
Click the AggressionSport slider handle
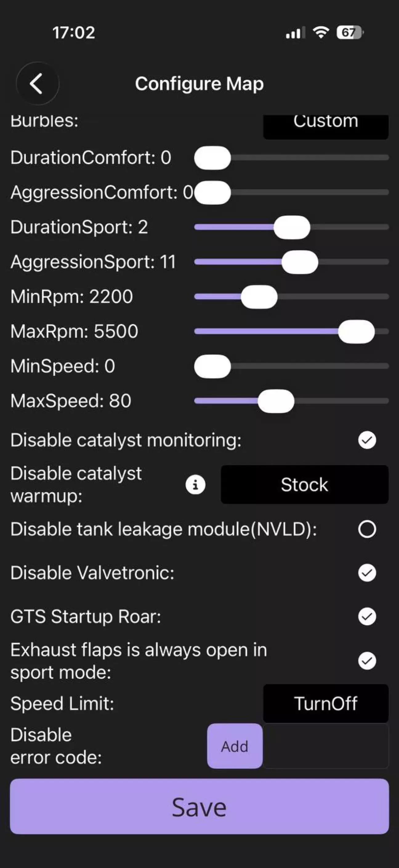tap(300, 262)
